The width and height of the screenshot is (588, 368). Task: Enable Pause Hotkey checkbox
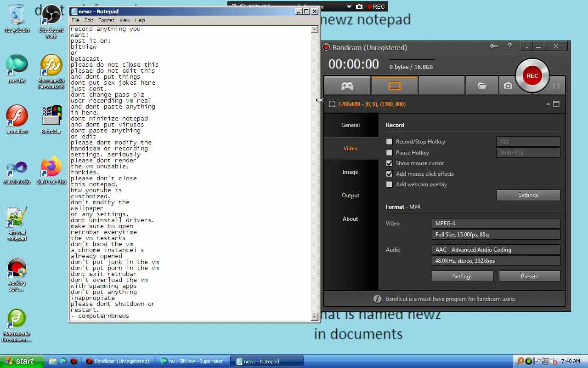coord(389,153)
